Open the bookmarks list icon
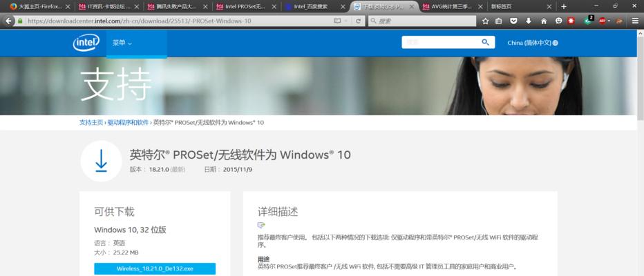 (x=499, y=21)
